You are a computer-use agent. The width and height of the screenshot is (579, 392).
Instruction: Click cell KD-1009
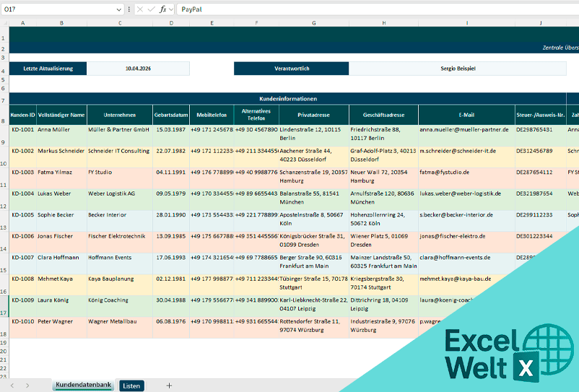[x=23, y=306]
